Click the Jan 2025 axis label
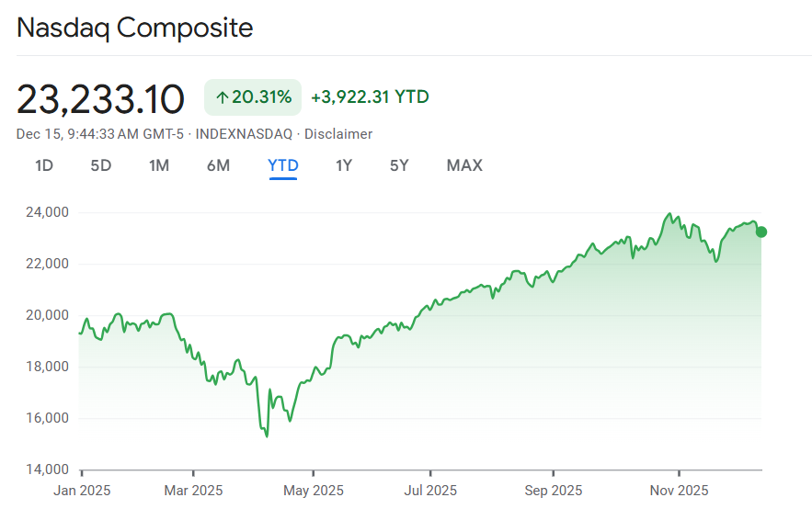812x509 pixels. coord(81,490)
